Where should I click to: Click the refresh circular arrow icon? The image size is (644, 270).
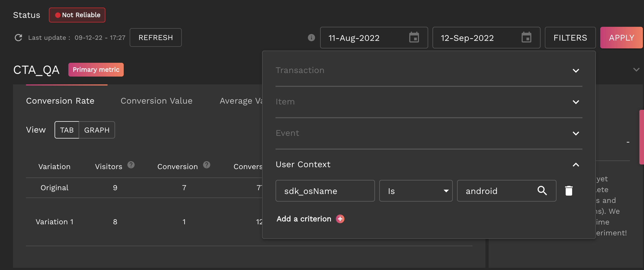[x=18, y=38]
